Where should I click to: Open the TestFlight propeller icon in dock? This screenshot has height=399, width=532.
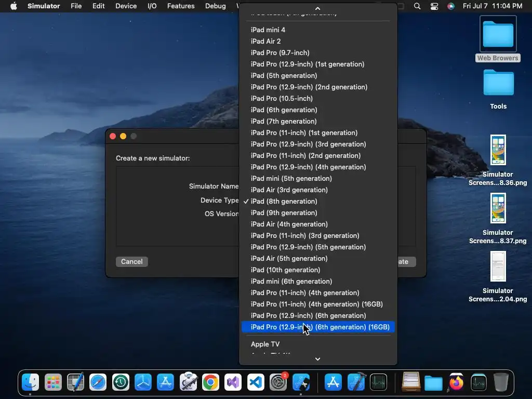pyautogui.click(x=143, y=382)
